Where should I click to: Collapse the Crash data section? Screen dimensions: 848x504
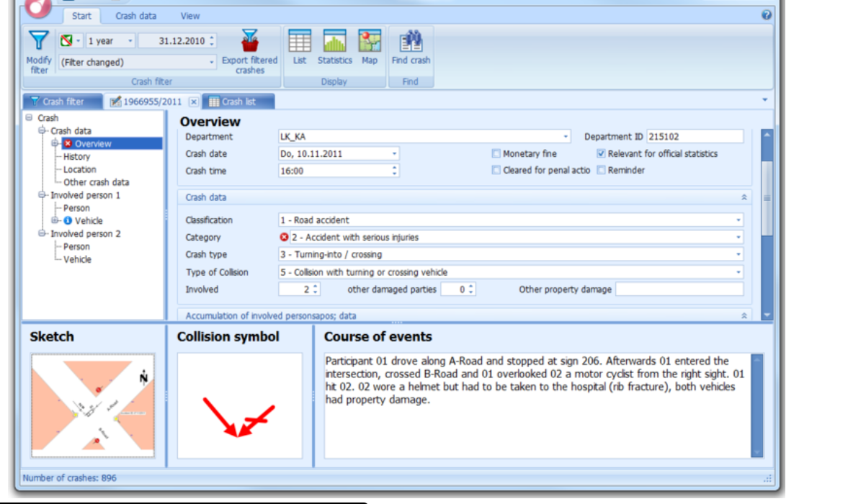(x=744, y=197)
